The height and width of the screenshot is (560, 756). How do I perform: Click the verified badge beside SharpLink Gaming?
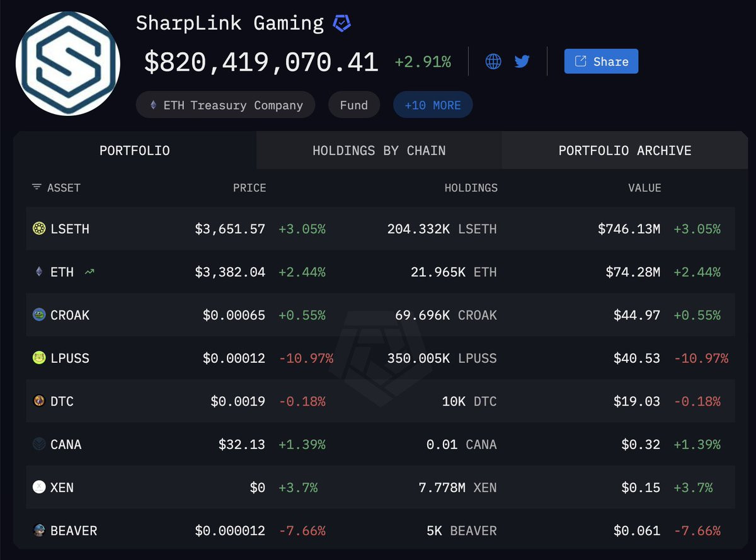click(x=341, y=23)
